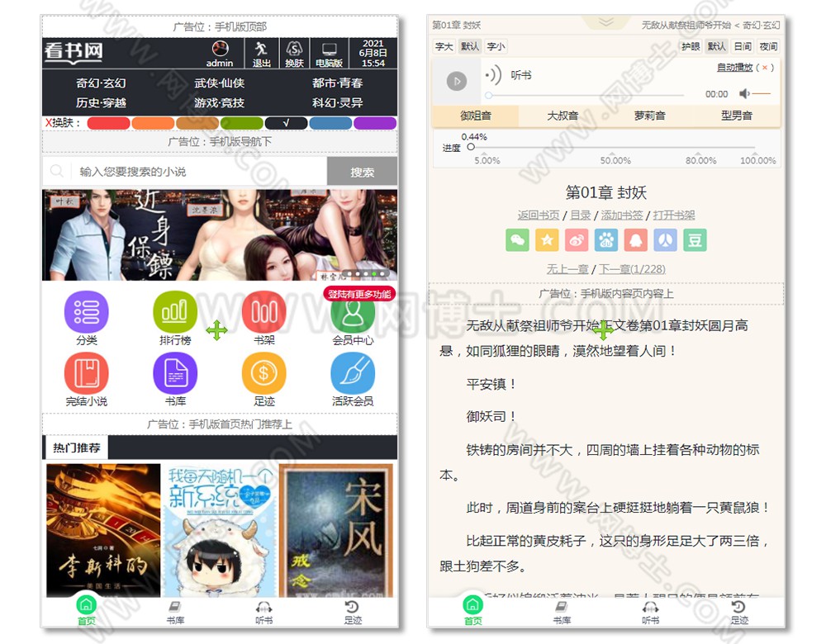Open the 会员中心 member center icon

pos(353,313)
